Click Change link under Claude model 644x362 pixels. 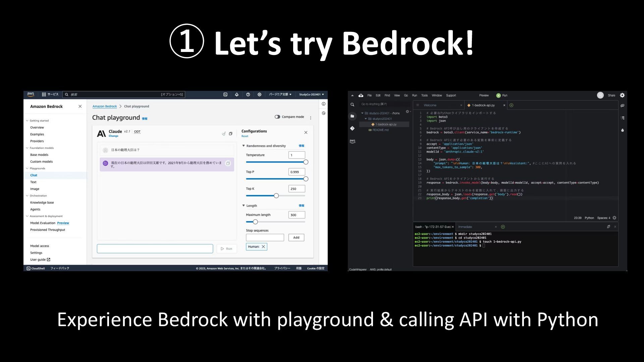(113, 136)
